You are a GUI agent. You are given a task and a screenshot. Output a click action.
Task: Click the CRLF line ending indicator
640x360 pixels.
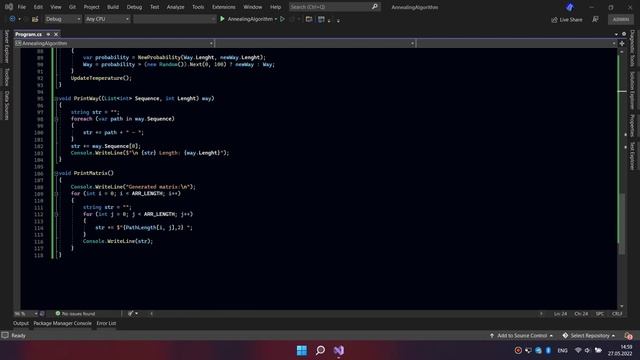click(617, 314)
